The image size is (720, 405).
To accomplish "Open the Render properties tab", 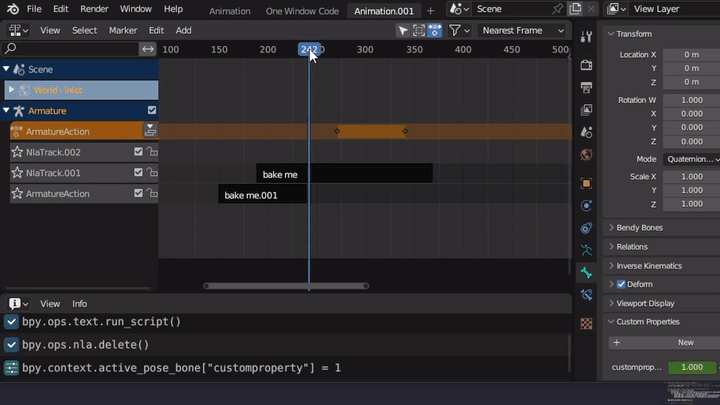I will tap(586, 65).
